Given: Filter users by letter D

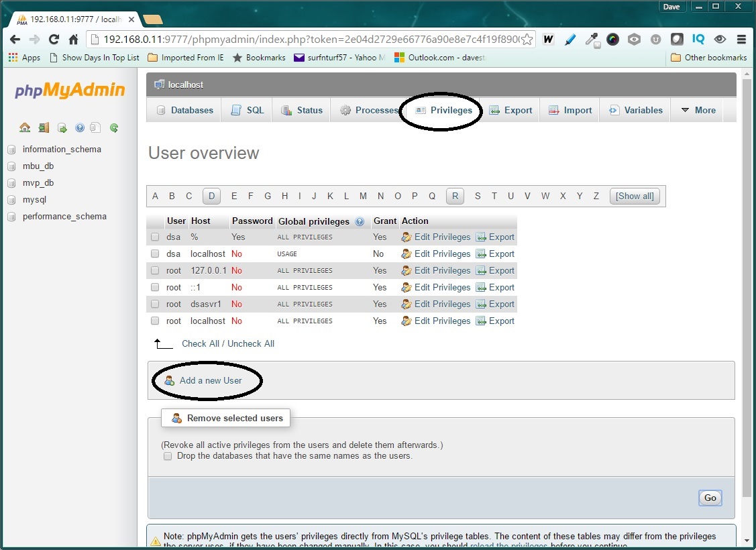Looking at the screenshot, I should point(212,196).
